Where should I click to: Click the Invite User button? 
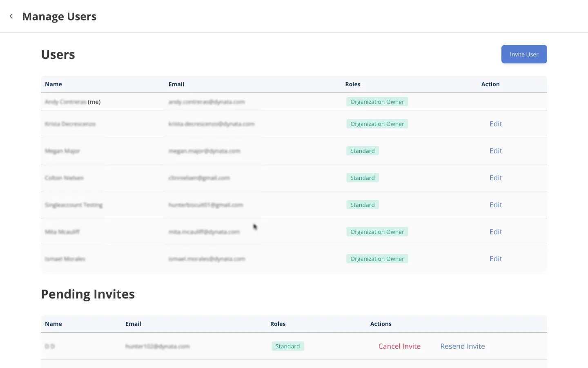click(x=524, y=54)
